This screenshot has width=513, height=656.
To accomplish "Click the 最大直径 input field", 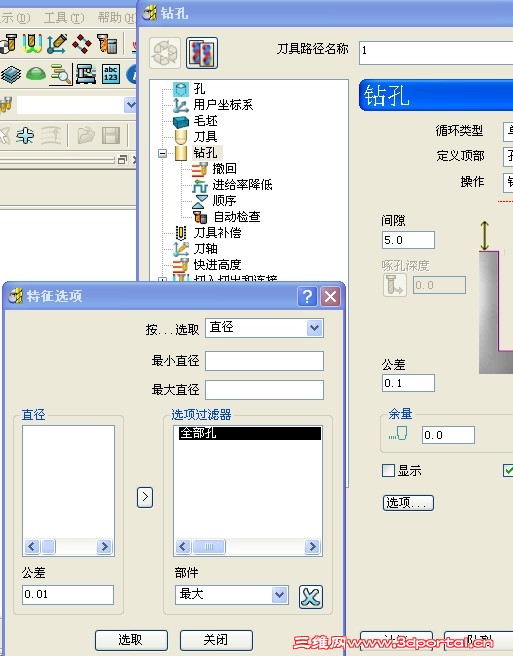I will click(264, 390).
